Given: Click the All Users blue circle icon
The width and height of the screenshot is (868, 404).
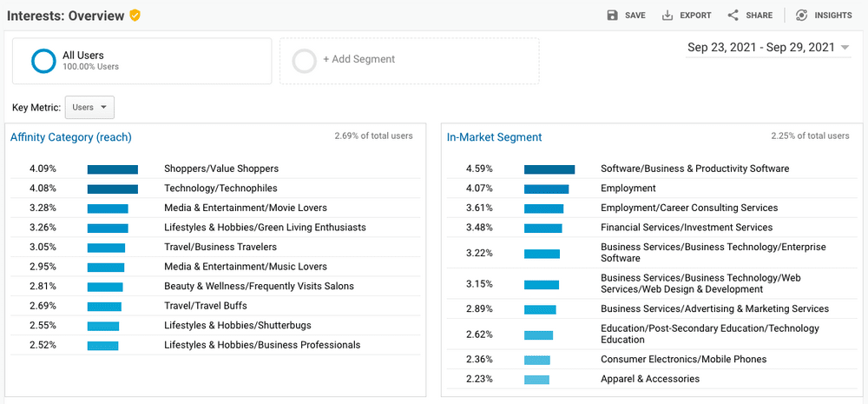Looking at the screenshot, I should 43,61.
